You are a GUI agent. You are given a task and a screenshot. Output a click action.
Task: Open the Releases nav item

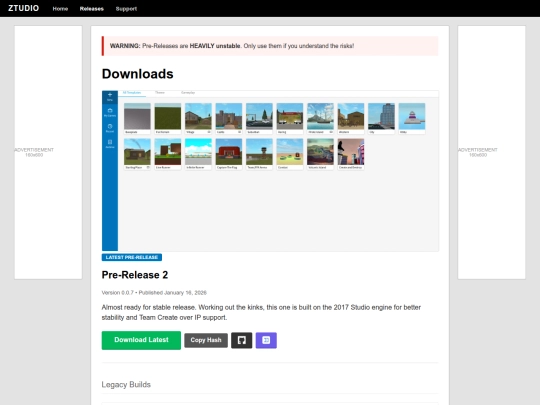[92, 9]
